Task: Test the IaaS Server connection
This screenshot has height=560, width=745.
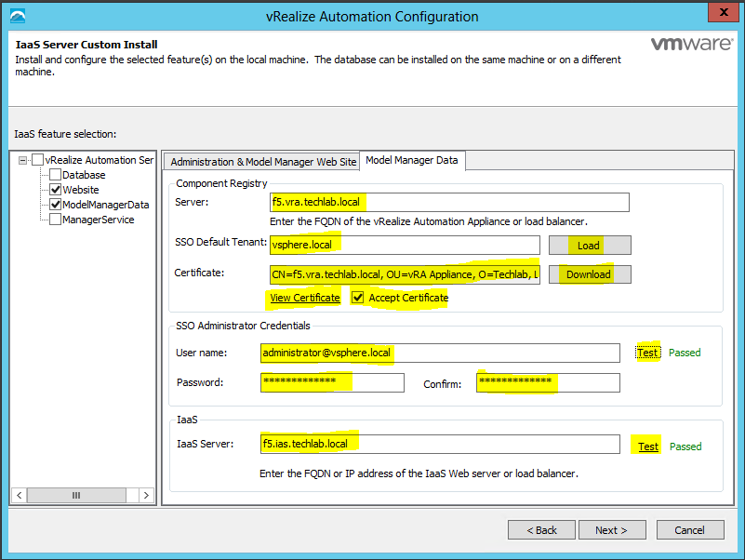Action: click(648, 447)
